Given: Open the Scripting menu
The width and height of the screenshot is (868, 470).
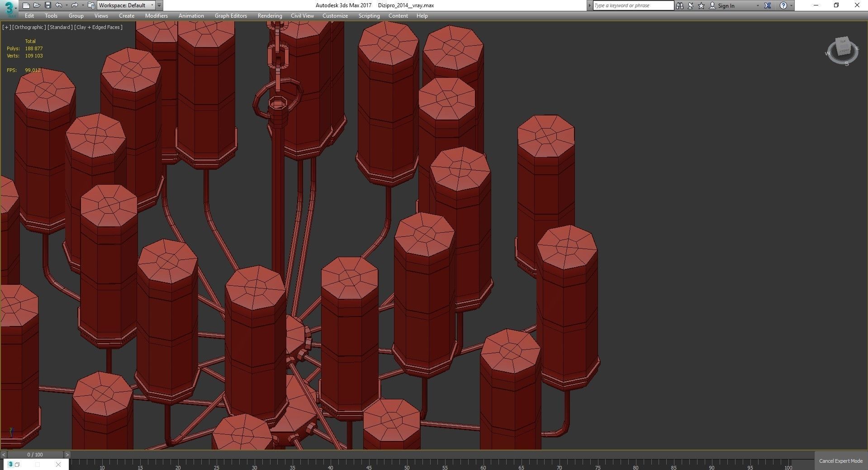Looking at the screenshot, I should coord(369,16).
